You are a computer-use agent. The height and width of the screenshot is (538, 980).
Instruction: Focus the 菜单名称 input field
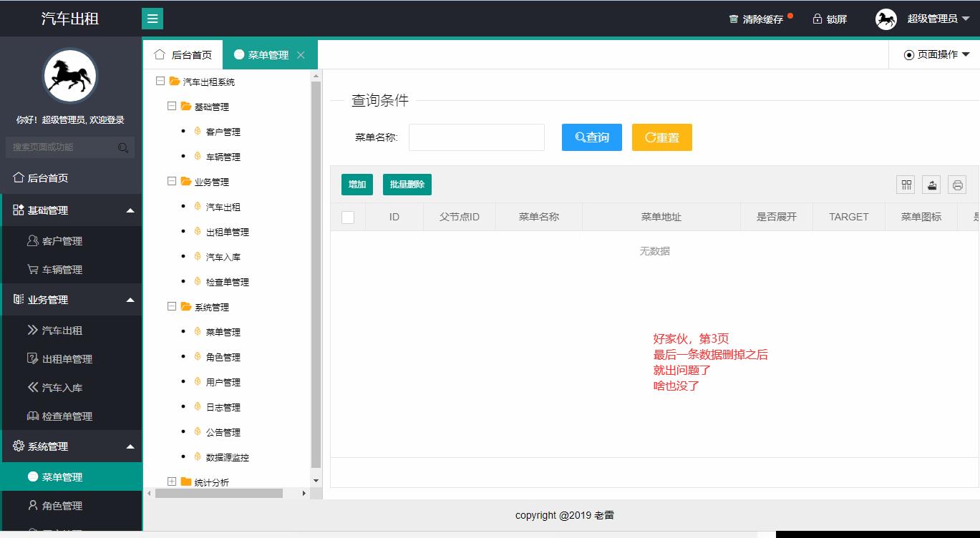(x=477, y=137)
